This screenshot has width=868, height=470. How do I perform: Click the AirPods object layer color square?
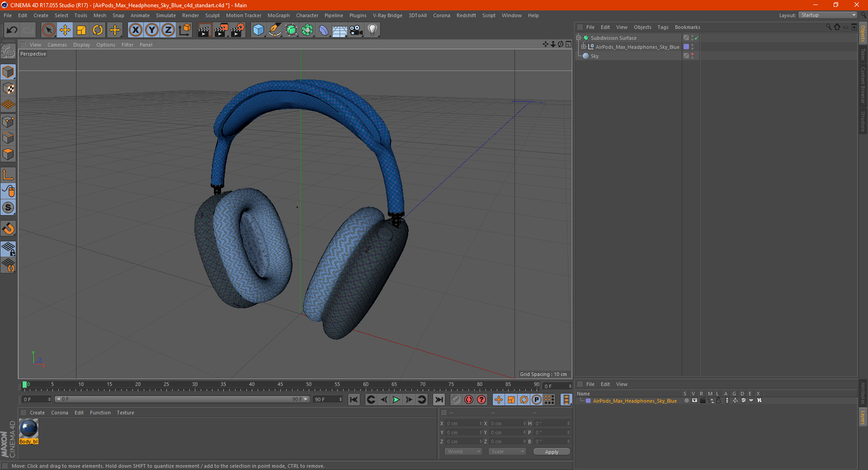(x=686, y=47)
